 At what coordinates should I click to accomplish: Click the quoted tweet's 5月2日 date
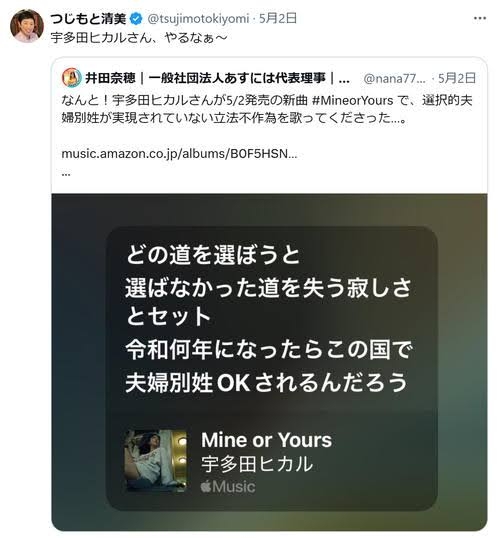point(457,78)
